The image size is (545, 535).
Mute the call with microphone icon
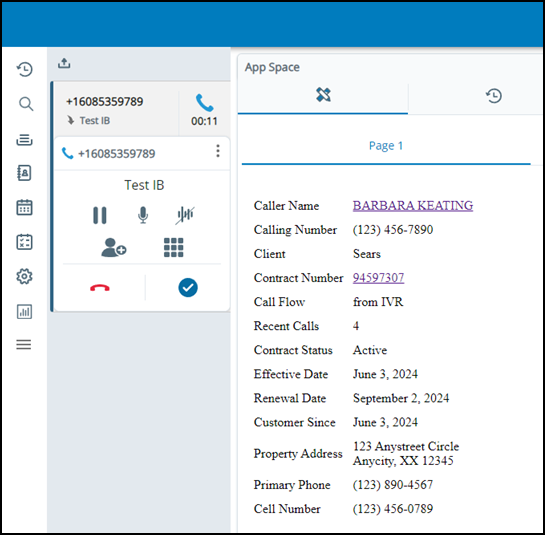tap(143, 215)
